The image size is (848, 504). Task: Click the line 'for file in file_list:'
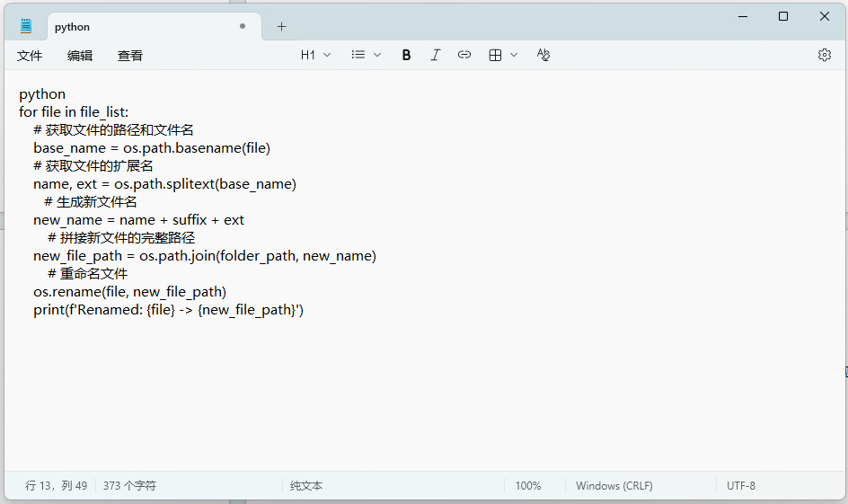(x=74, y=112)
